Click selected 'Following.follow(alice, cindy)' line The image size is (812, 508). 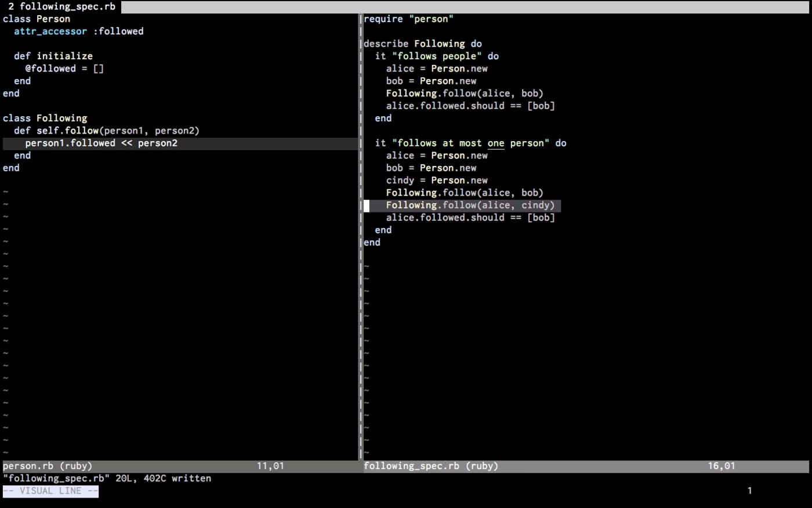[x=470, y=206]
